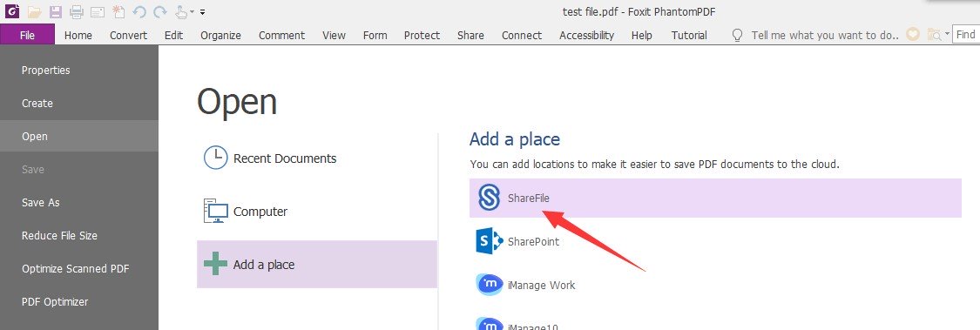Click the Save floppy disk icon
The width and height of the screenshot is (980, 330).
[55, 11]
